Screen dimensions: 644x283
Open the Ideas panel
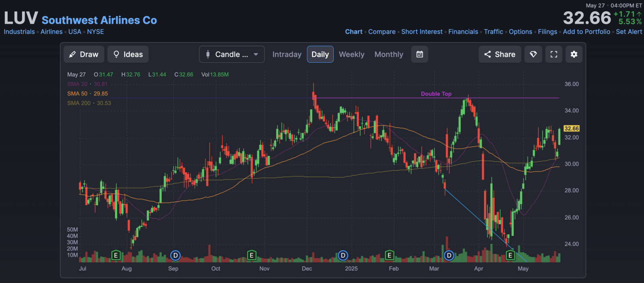pyautogui.click(x=128, y=54)
